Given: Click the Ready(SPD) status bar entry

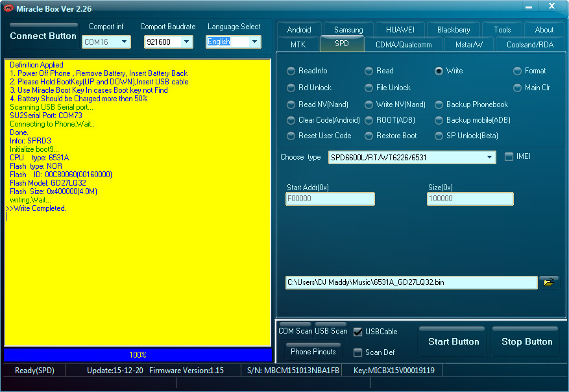Looking at the screenshot, I should point(34,370).
